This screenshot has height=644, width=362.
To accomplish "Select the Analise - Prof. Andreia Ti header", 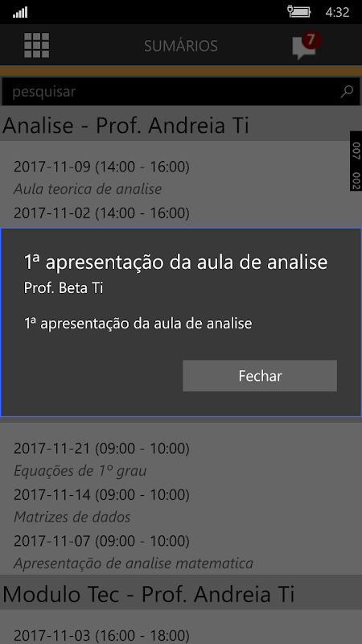I will click(125, 126).
